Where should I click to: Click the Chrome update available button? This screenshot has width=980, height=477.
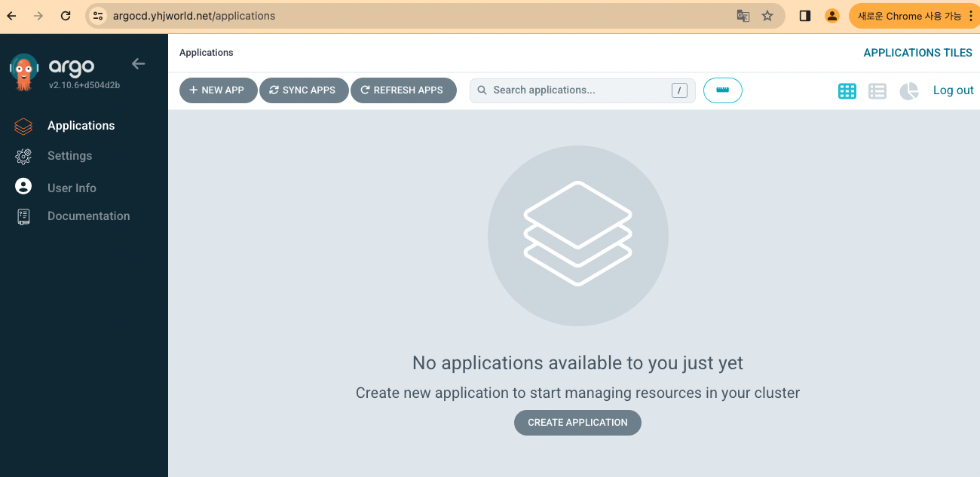(x=915, y=16)
